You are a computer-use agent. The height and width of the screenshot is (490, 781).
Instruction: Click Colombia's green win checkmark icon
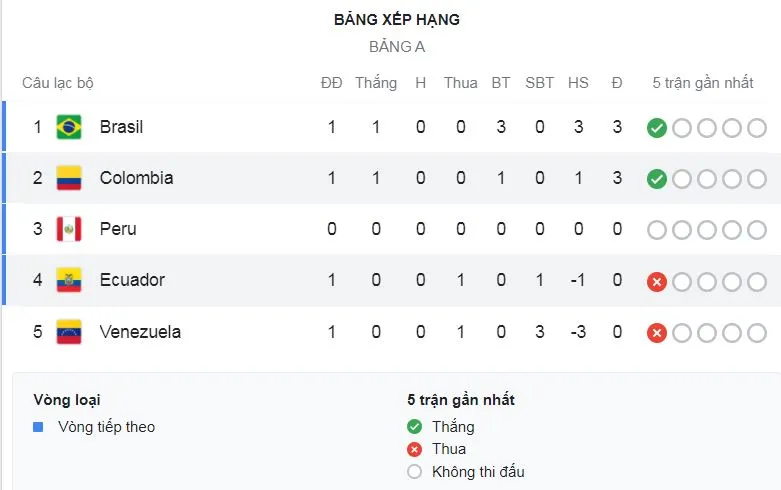tap(657, 179)
